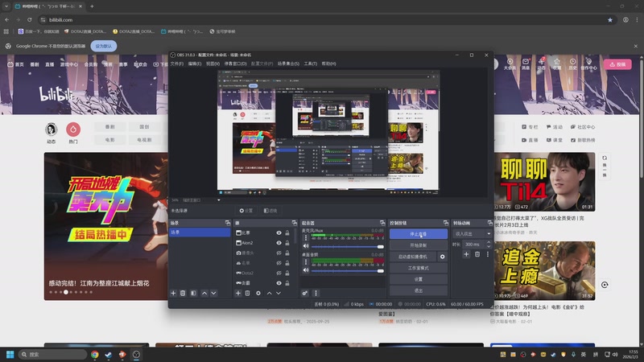
Task: Open virtual camera settings gear icon
Action: [x=442, y=257]
